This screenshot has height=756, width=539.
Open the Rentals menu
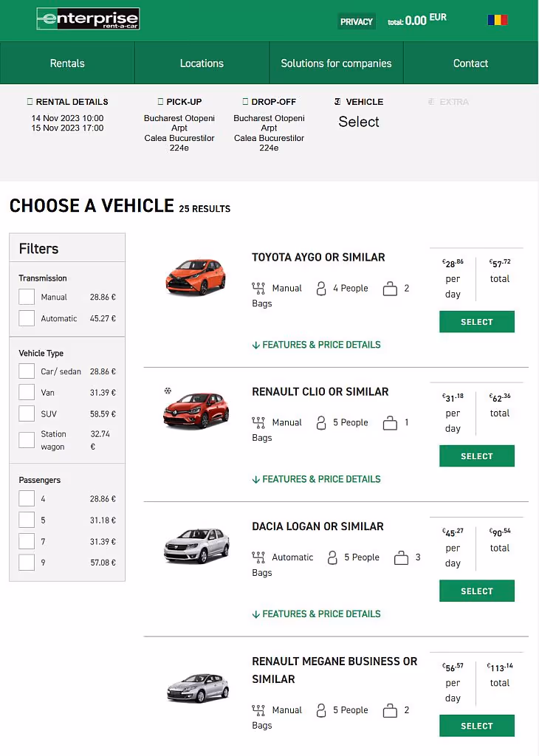click(x=67, y=63)
